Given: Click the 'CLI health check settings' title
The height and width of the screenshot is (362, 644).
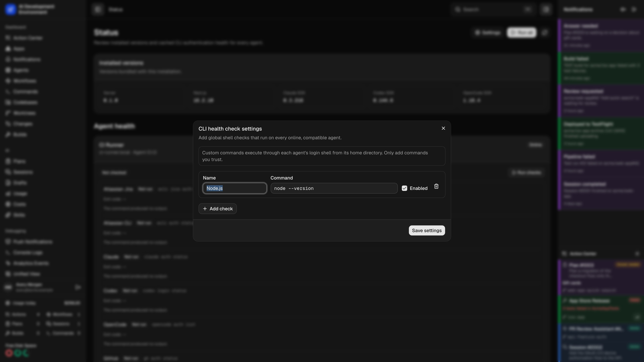Looking at the screenshot, I should (x=230, y=129).
